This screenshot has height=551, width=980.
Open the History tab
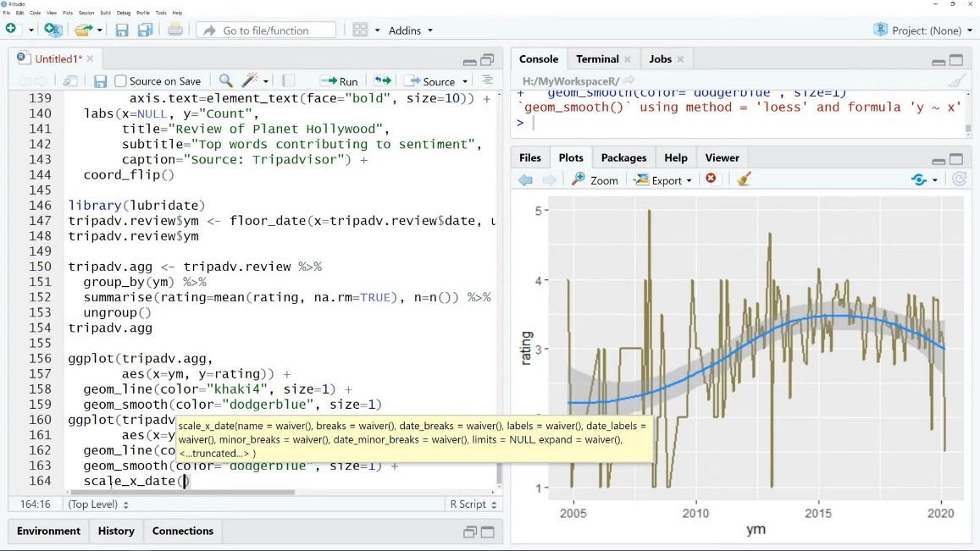click(x=116, y=531)
